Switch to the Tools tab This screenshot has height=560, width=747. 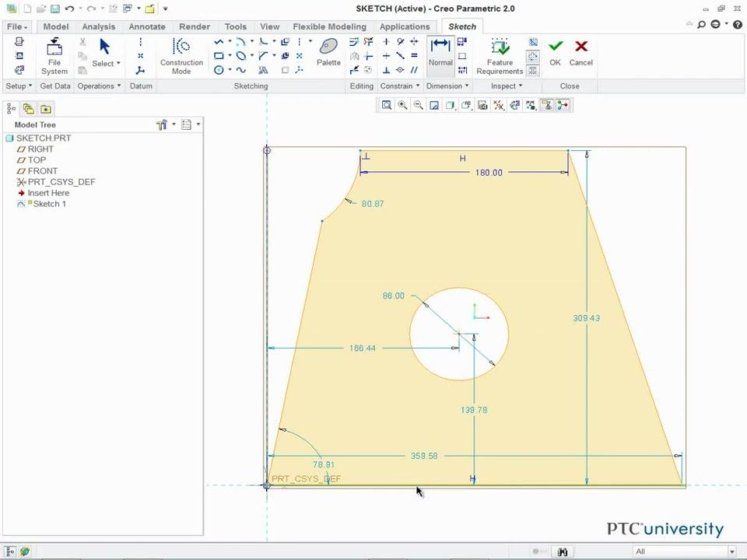pos(235,26)
